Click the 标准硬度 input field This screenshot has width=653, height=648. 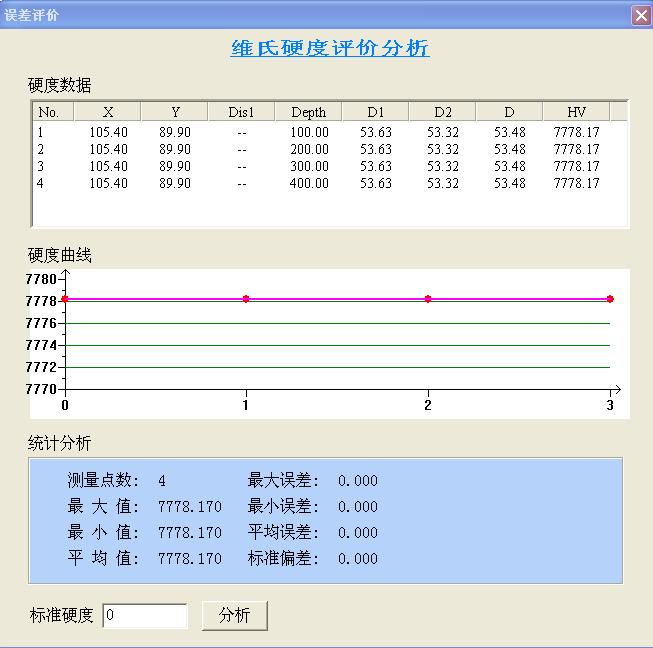pos(145,616)
